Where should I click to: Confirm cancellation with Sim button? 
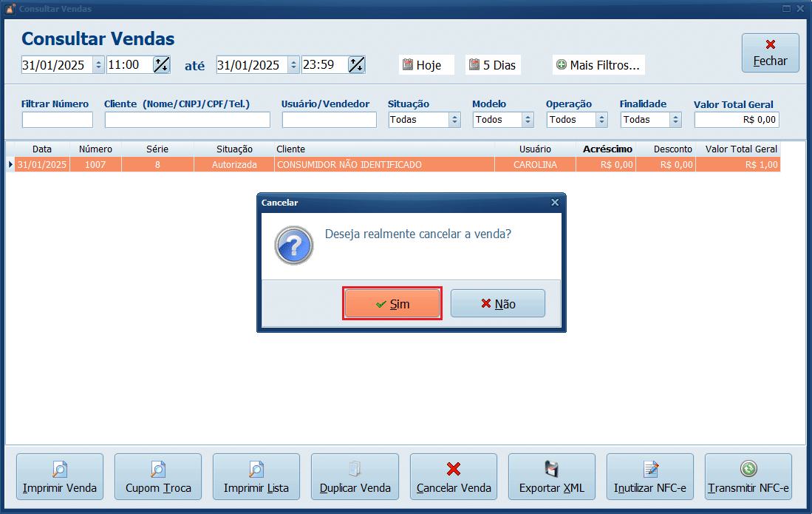392,304
